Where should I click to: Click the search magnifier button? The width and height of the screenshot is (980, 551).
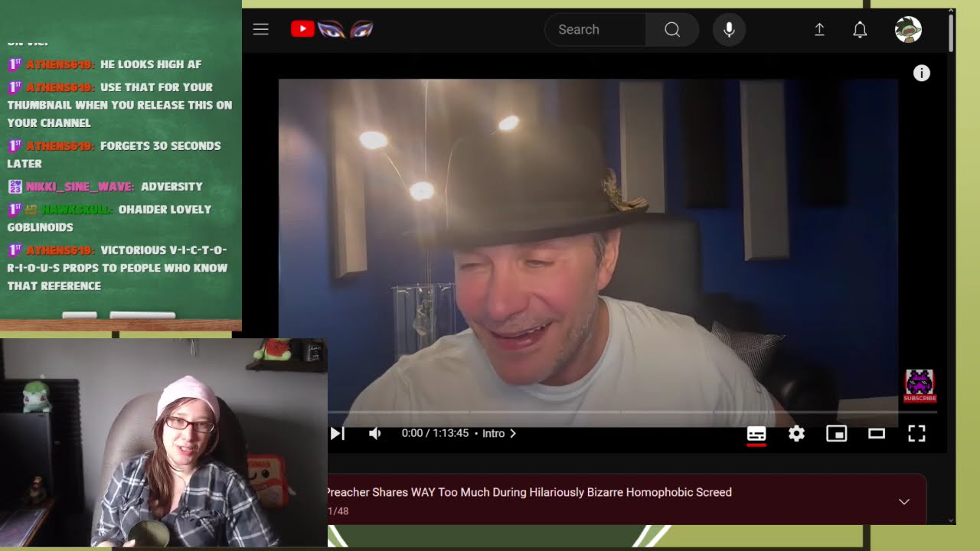[x=672, y=30]
